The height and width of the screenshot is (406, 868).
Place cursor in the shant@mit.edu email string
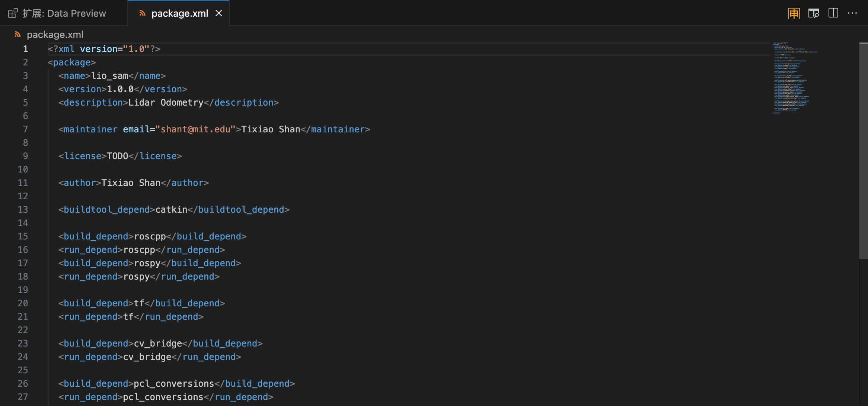point(195,129)
